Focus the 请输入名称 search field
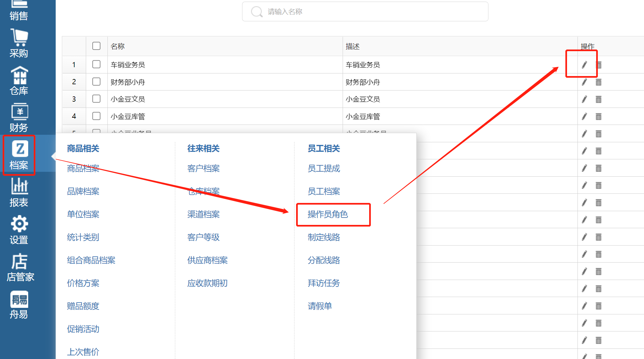This screenshot has width=644, height=359. [x=365, y=12]
